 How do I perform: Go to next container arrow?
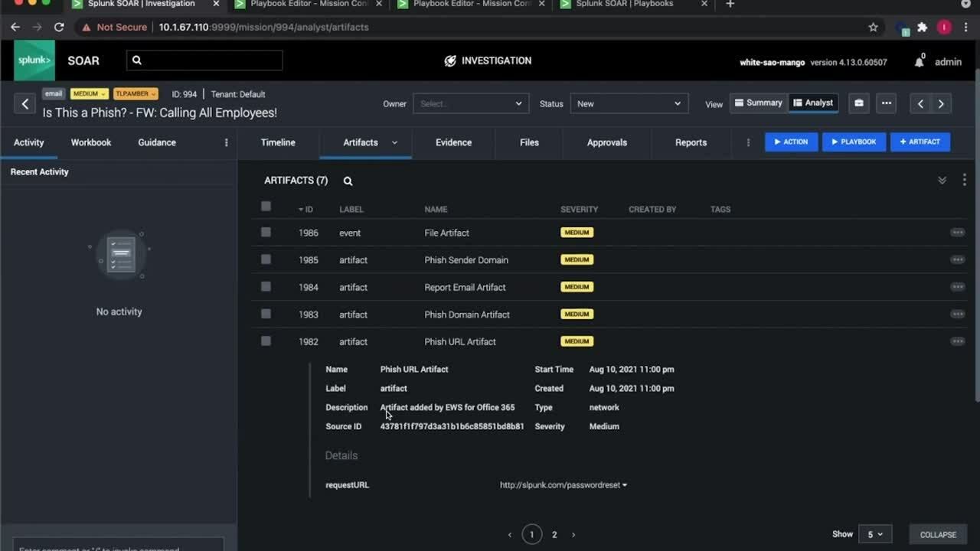[941, 104]
